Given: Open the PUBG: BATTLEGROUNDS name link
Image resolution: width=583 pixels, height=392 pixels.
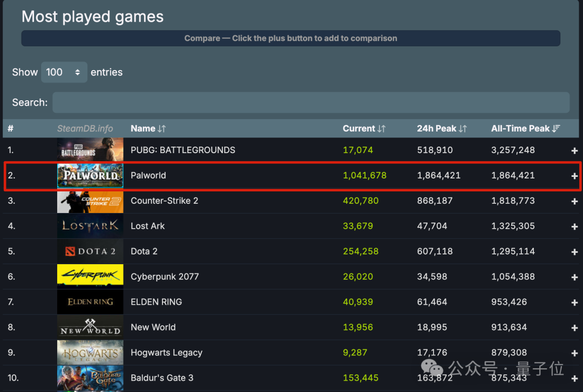Looking at the screenshot, I should [183, 150].
